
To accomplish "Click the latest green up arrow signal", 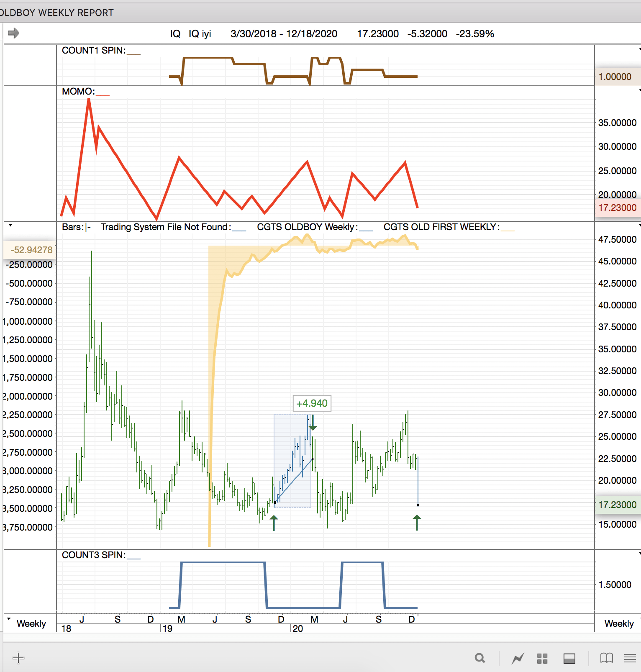I will 417,523.
